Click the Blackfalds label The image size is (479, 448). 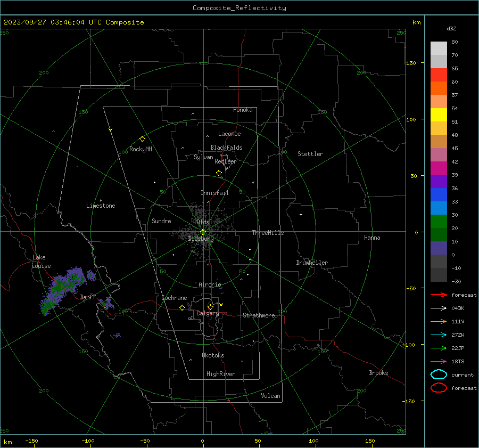coord(226,148)
